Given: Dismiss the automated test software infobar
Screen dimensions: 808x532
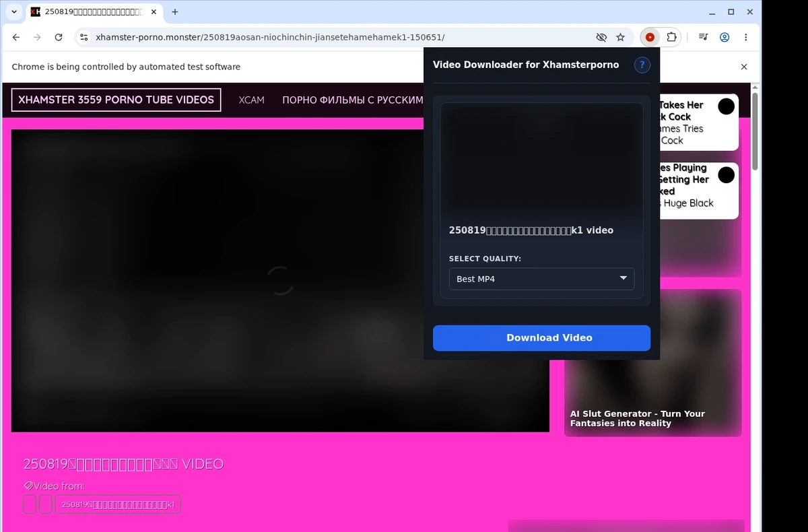Looking at the screenshot, I should [744, 67].
